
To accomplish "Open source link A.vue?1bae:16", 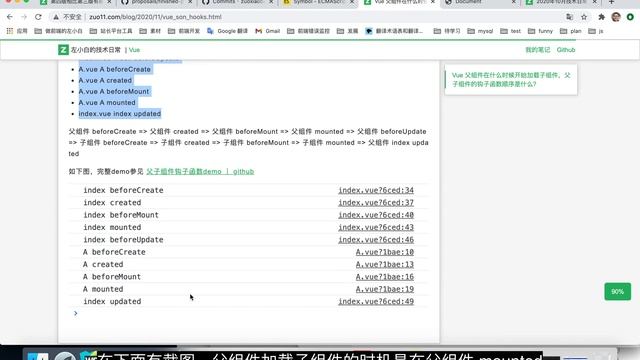I will click(x=384, y=277).
